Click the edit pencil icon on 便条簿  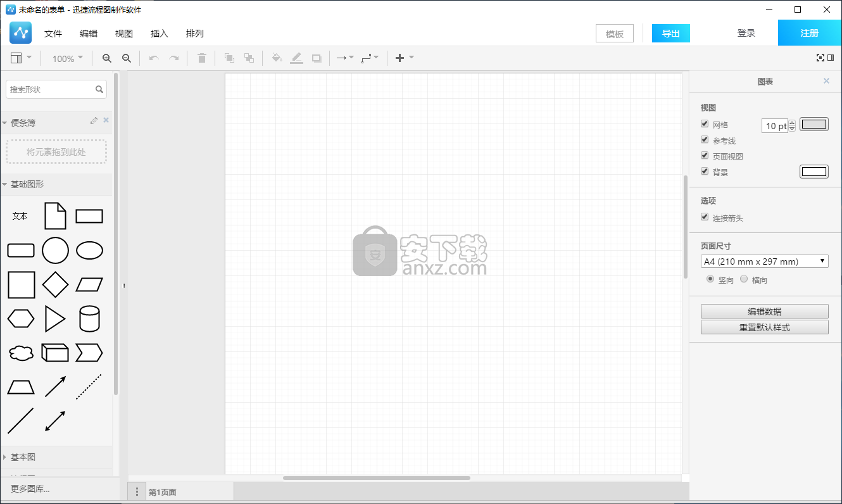tap(94, 120)
